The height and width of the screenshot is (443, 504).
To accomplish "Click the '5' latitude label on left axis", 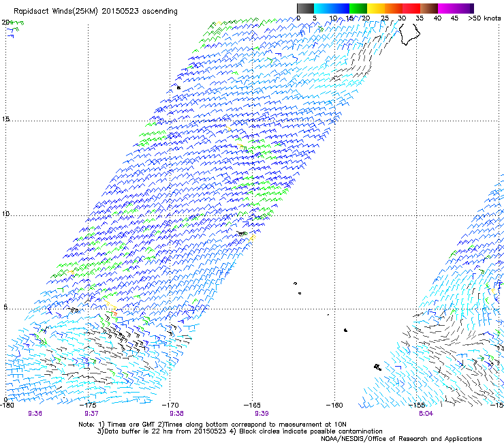I will 5,307.
